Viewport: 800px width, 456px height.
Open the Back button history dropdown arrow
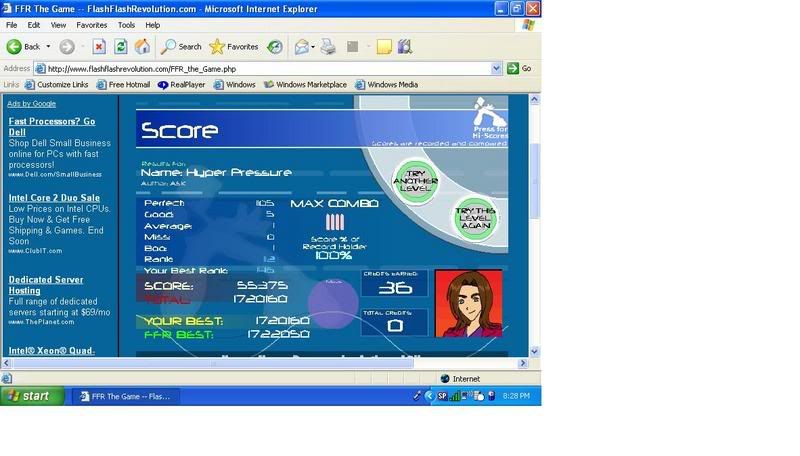(x=48, y=47)
